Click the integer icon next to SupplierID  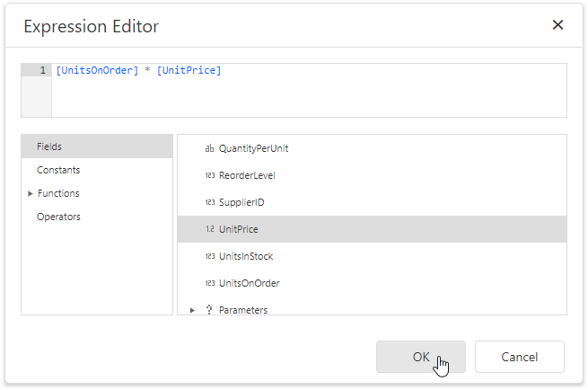(x=209, y=202)
